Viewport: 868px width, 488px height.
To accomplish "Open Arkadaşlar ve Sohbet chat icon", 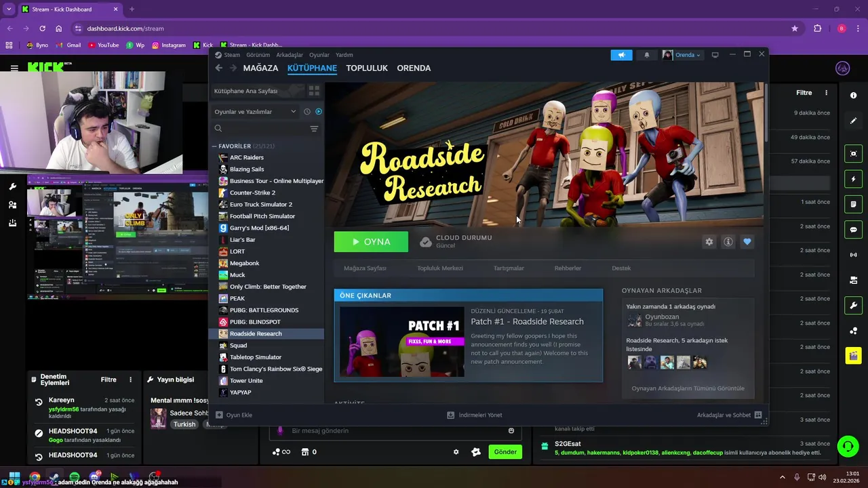I will click(758, 415).
